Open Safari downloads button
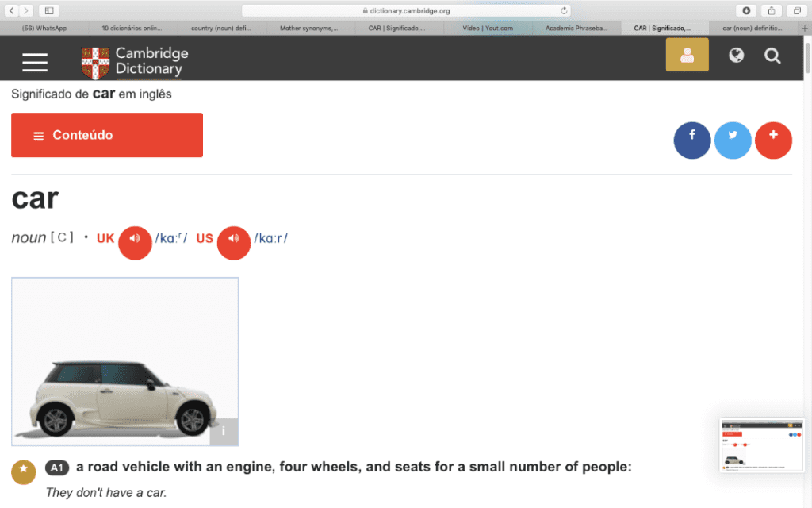 pyautogui.click(x=746, y=10)
